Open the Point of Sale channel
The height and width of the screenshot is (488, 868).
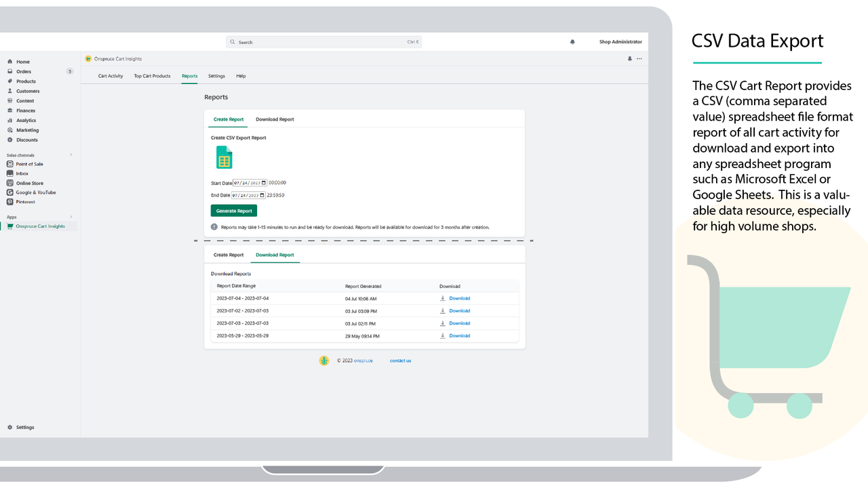coord(29,164)
